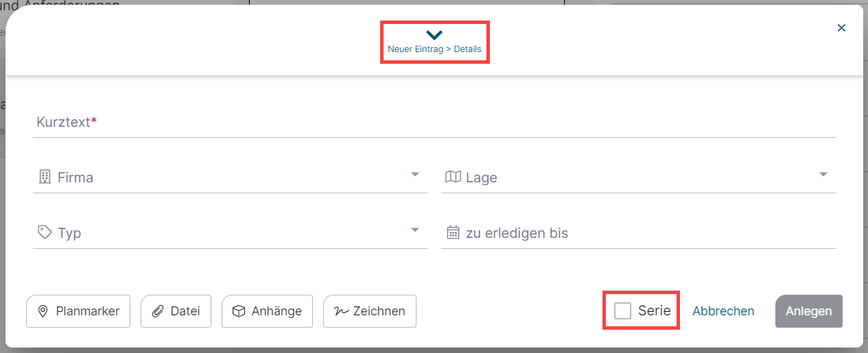Screen dimensions: 868x353
Task: Click the calendar icon for due date
Action: point(453,232)
